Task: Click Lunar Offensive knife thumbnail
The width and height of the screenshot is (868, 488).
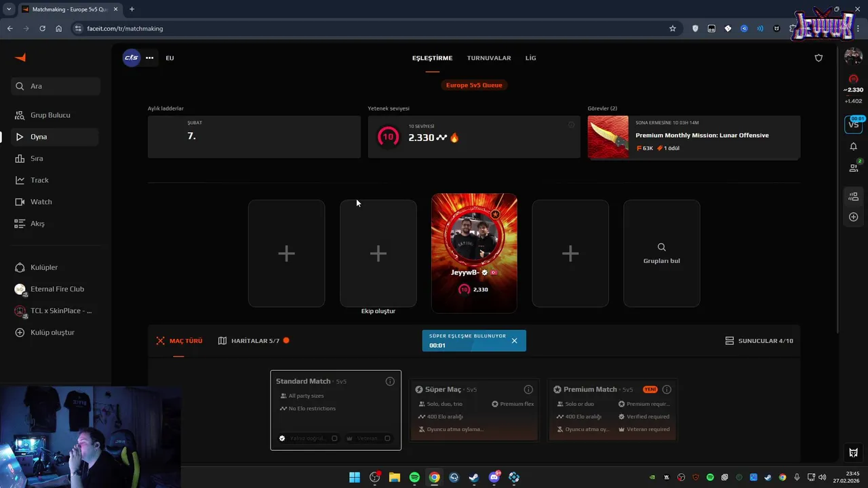Action: (x=608, y=137)
